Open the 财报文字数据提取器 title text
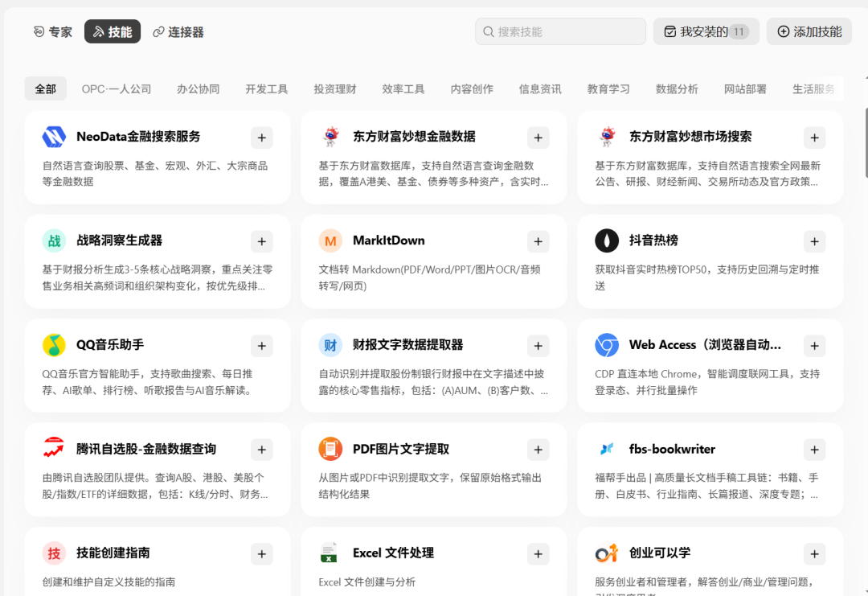868x596 pixels. click(408, 344)
